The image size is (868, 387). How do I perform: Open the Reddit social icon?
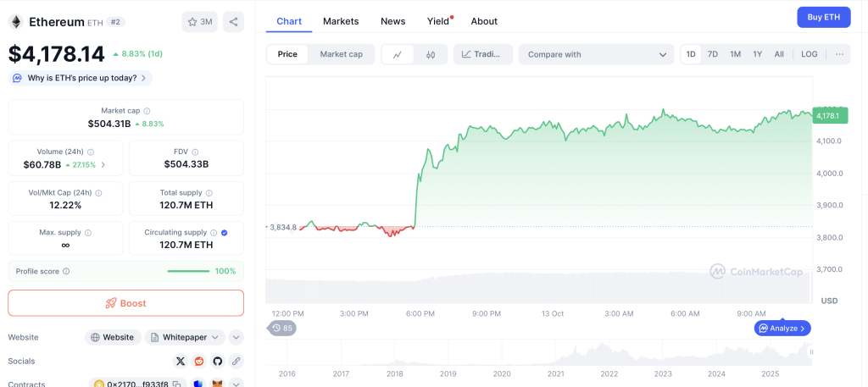coord(199,361)
